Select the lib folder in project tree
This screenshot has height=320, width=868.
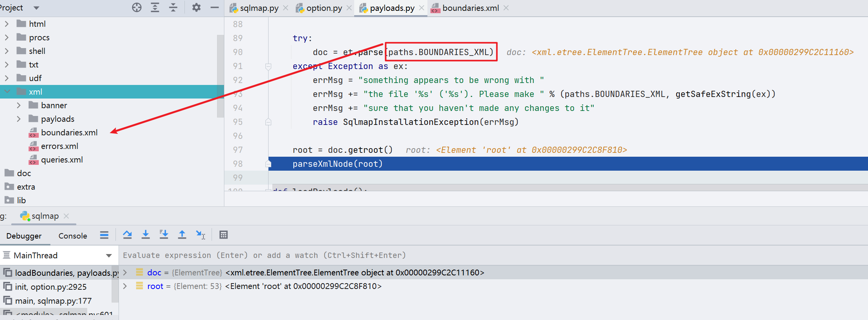point(21,201)
